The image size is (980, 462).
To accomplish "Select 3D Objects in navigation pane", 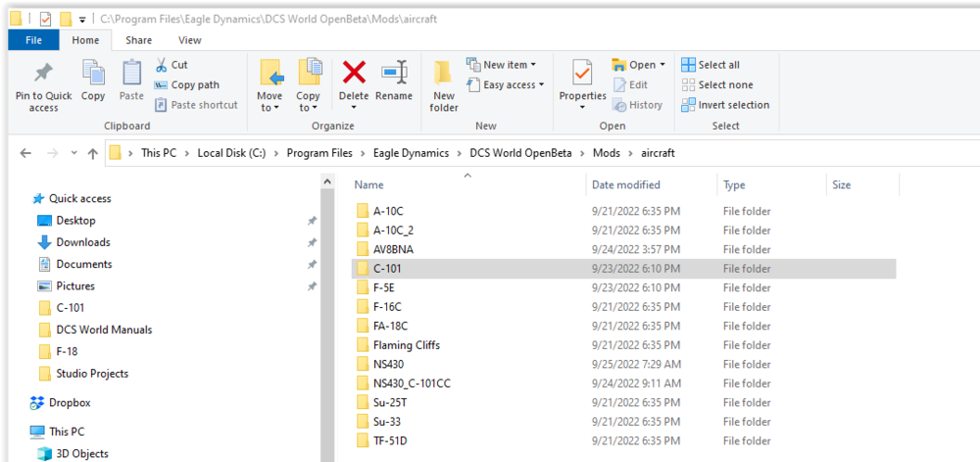I will [x=82, y=454].
